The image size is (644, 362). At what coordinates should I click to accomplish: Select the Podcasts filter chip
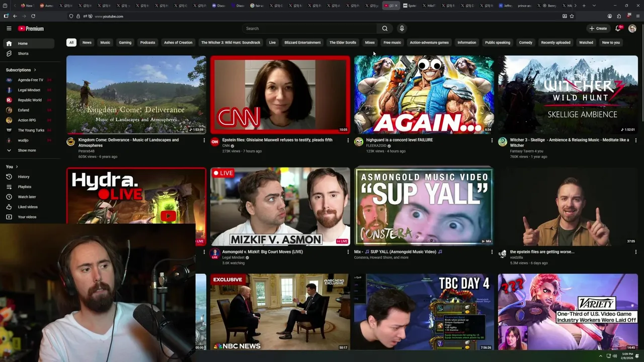click(147, 43)
